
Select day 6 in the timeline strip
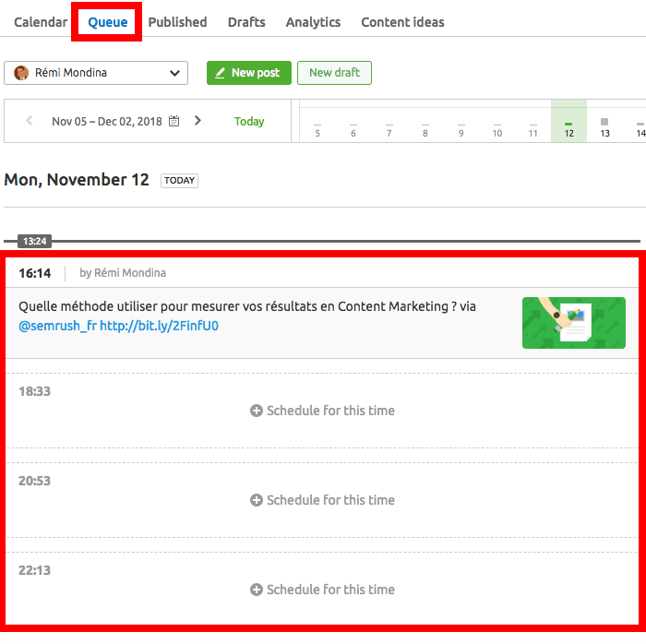[x=353, y=130]
